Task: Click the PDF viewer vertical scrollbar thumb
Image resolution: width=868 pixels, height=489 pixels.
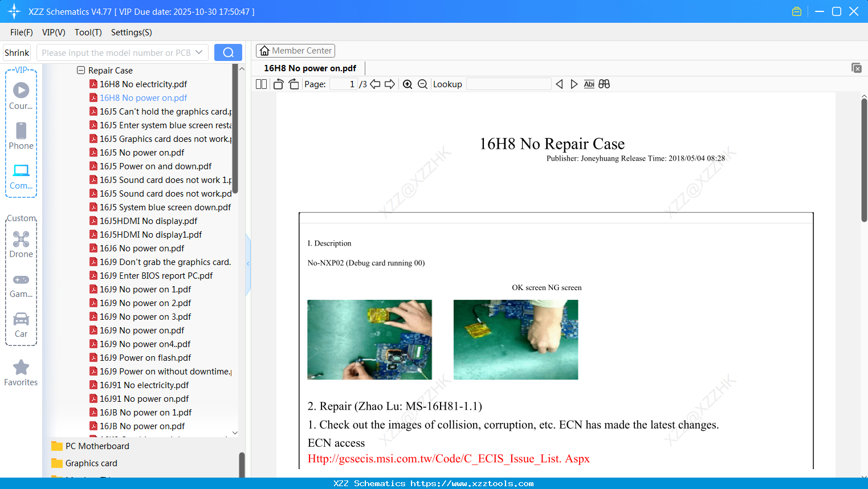Action: tap(864, 160)
